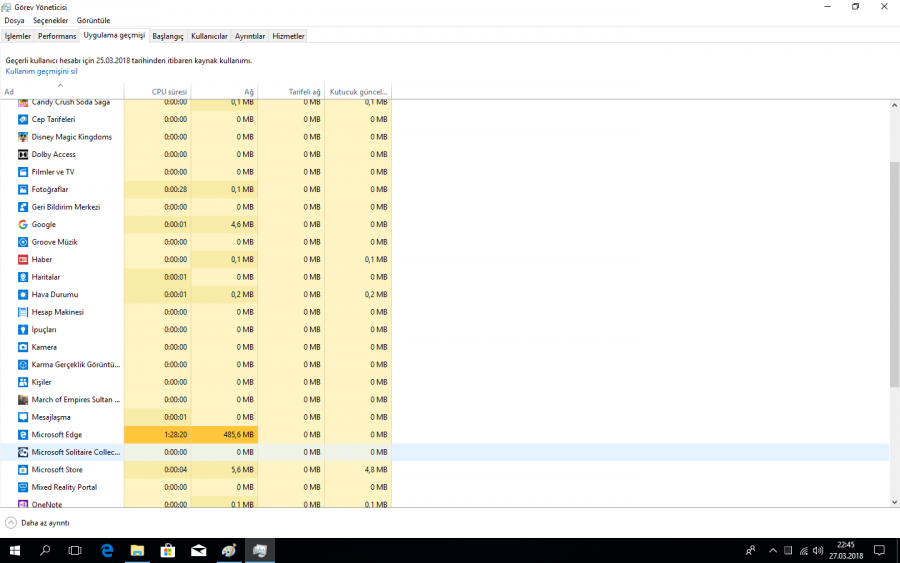The width and height of the screenshot is (900, 563).
Task: Open the Görüntüle menu
Action: tap(93, 21)
